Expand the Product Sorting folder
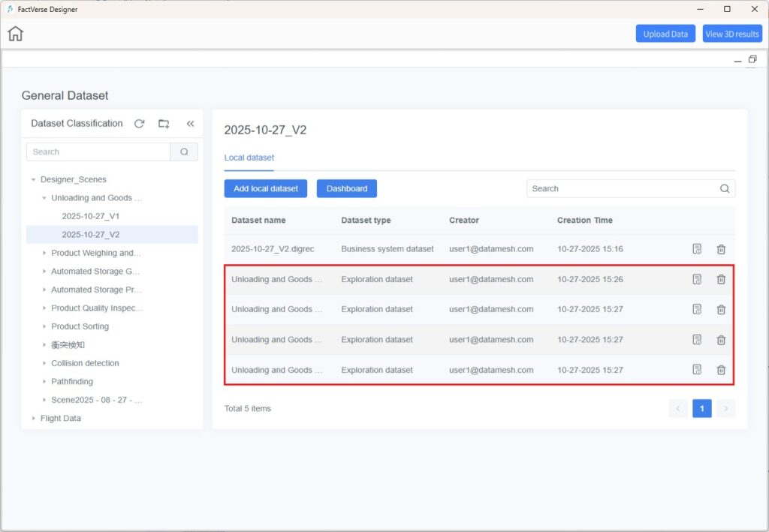This screenshot has height=532, width=769. pyautogui.click(x=44, y=327)
